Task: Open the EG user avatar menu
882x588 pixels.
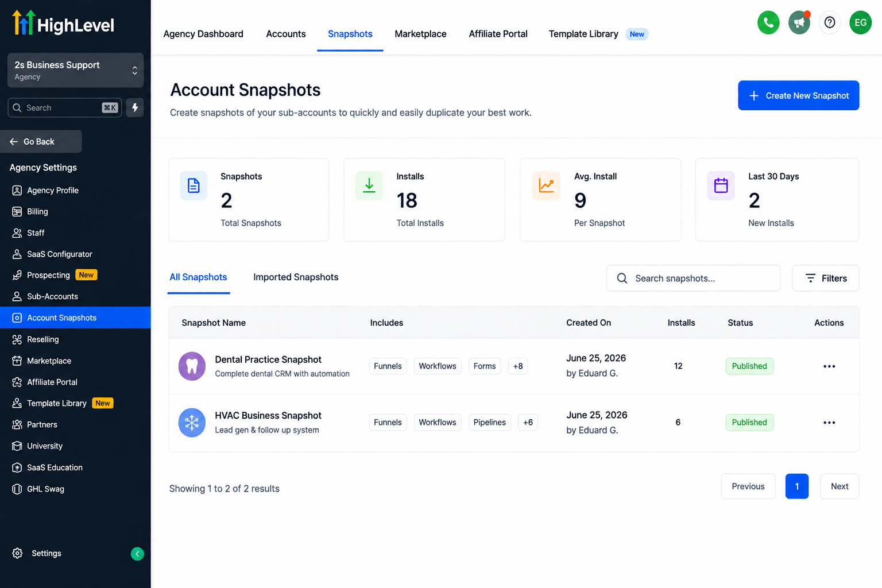Action: 860,23
